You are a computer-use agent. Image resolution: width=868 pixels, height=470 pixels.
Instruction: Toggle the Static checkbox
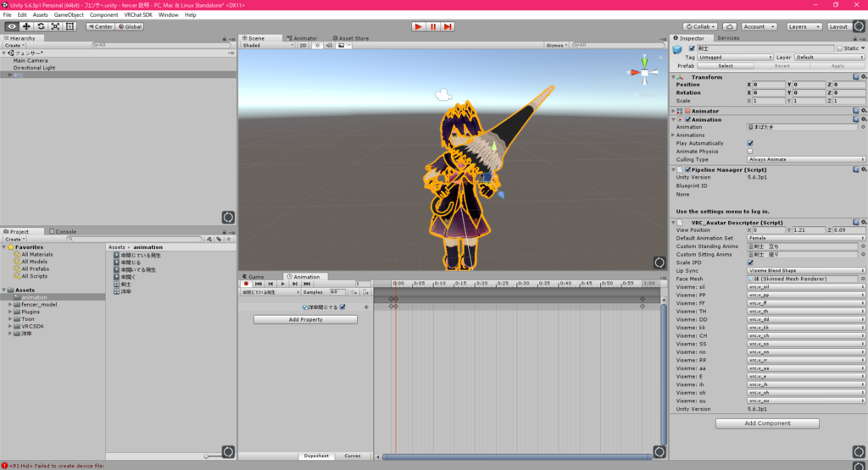pyautogui.click(x=839, y=48)
